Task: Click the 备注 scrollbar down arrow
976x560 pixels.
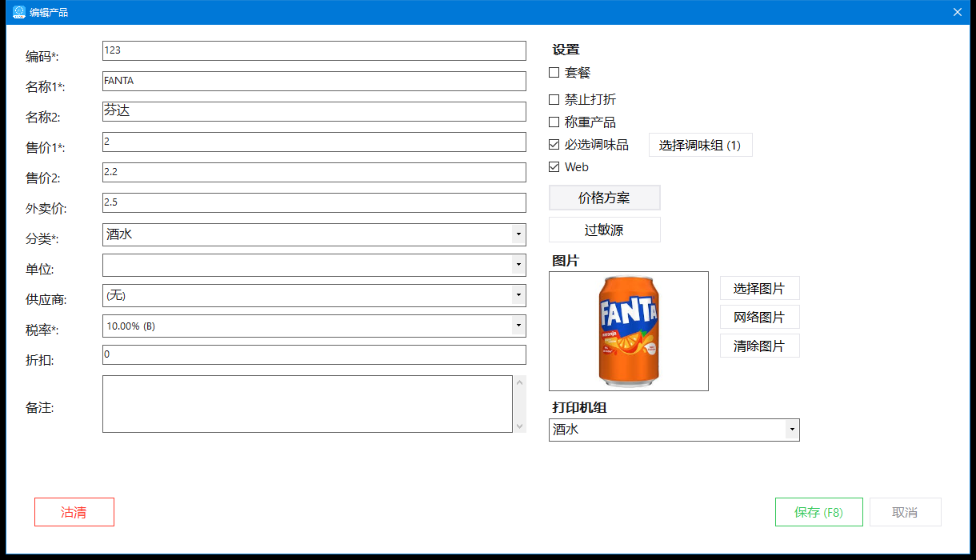Action: tap(520, 426)
